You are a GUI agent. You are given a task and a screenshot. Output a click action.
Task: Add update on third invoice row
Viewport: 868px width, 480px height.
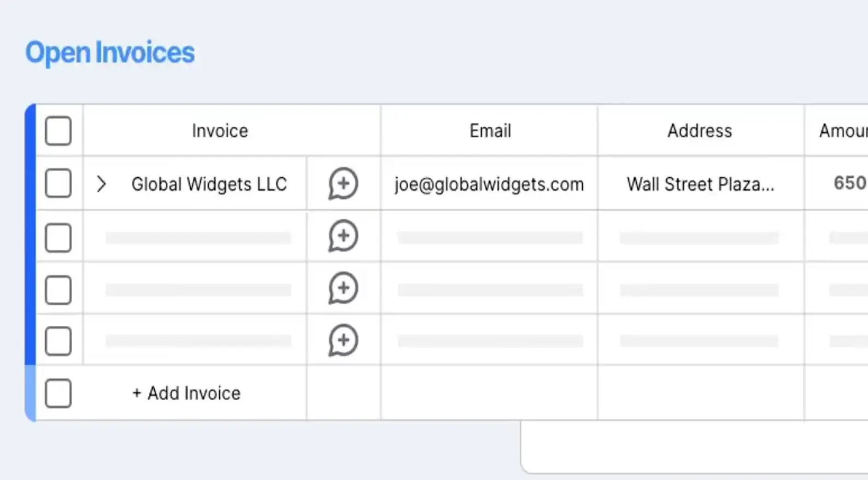point(343,288)
